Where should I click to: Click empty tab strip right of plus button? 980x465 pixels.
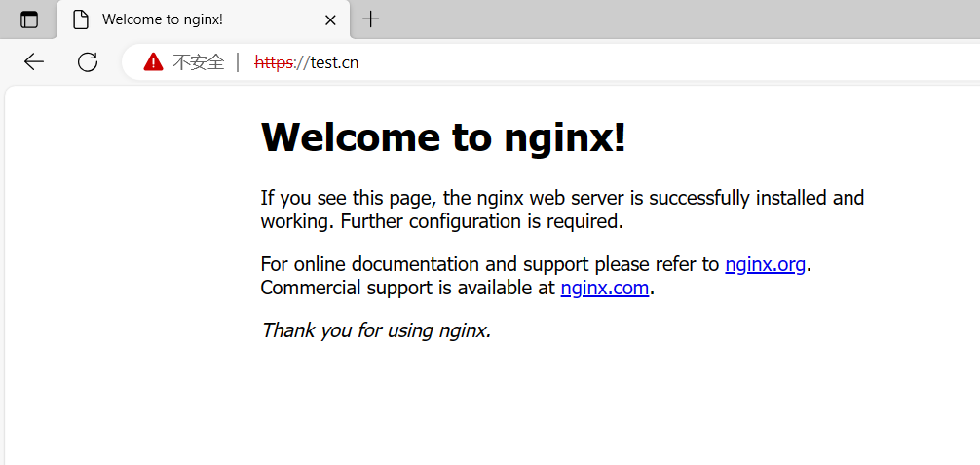(682, 19)
